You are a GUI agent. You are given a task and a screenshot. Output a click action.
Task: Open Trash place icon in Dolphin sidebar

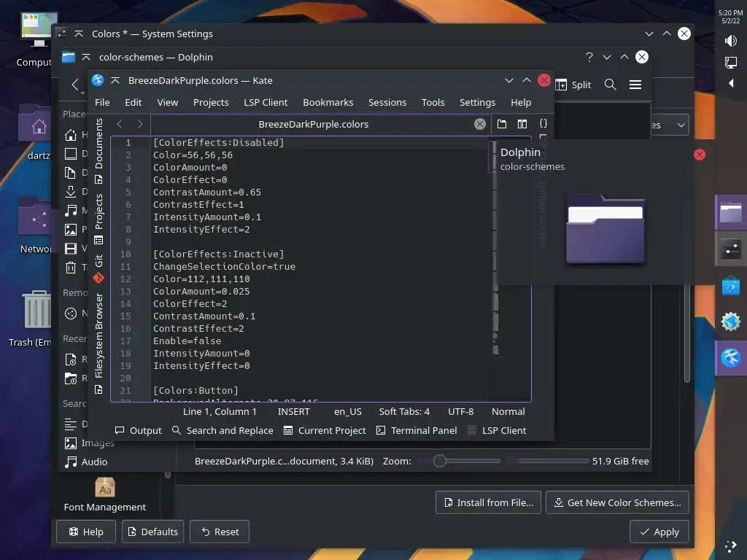pyautogui.click(x=71, y=267)
